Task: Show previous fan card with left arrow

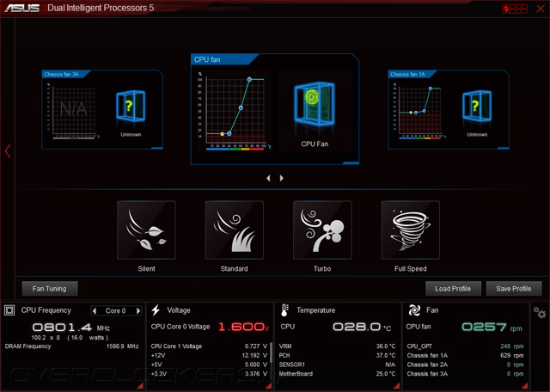Action: click(x=268, y=178)
